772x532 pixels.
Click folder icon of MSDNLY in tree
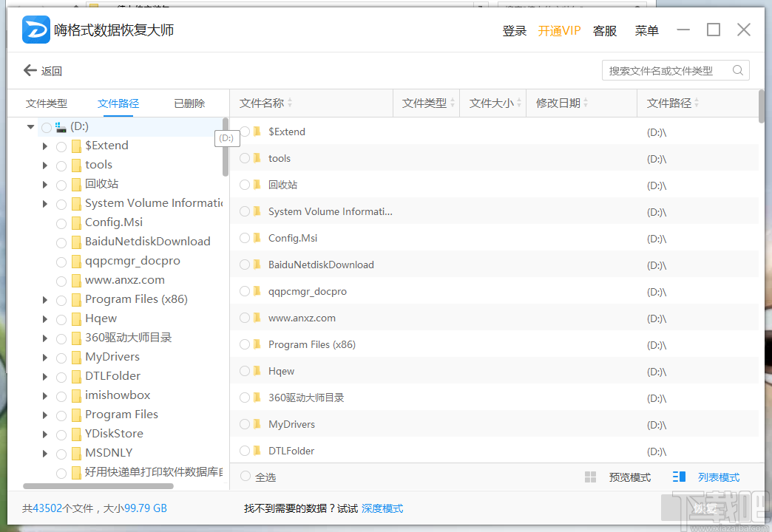(76, 453)
